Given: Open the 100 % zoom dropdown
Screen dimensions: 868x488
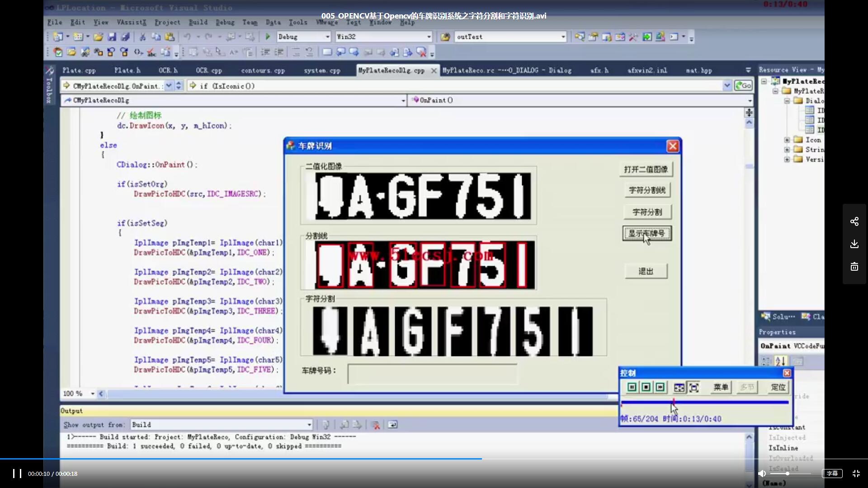Looking at the screenshot, I should click(x=79, y=394).
